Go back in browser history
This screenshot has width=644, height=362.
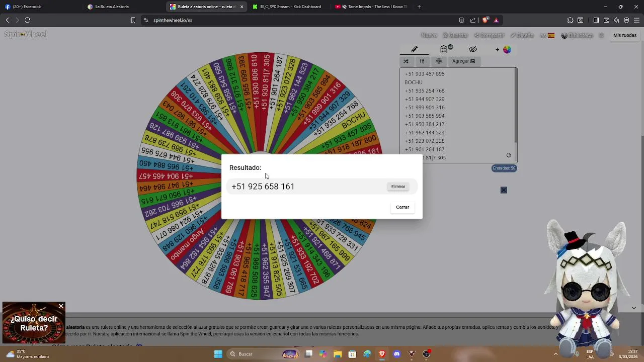pyautogui.click(x=7, y=20)
